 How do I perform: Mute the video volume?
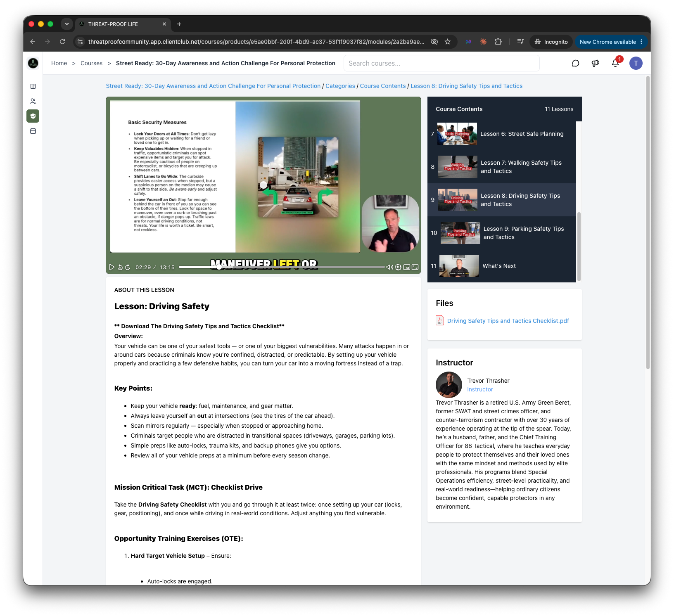point(389,267)
